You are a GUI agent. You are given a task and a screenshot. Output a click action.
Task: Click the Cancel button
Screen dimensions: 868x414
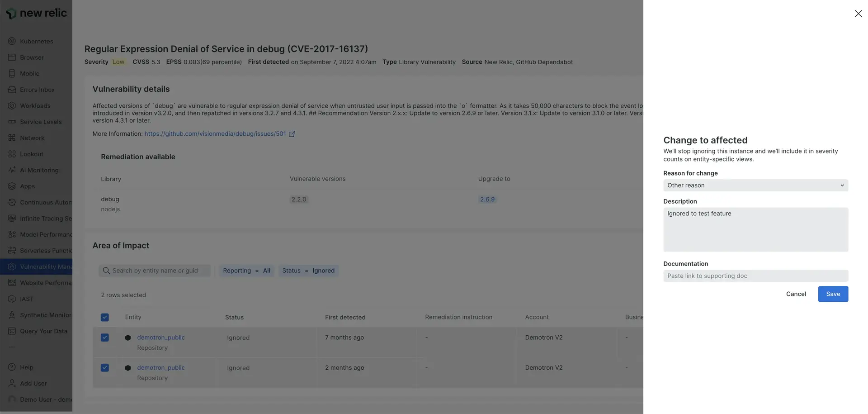point(796,294)
